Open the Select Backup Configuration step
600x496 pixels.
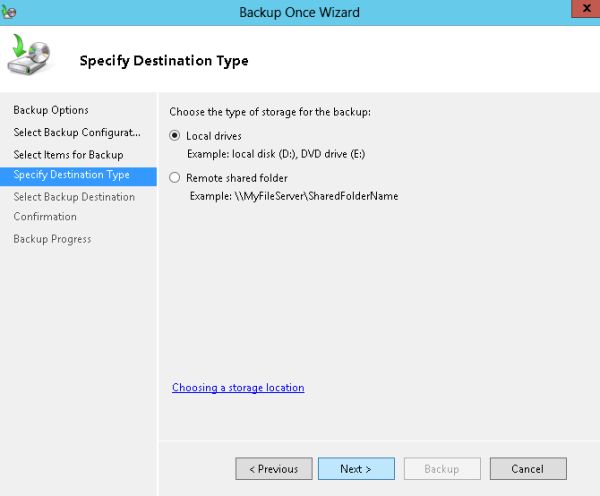click(77, 132)
